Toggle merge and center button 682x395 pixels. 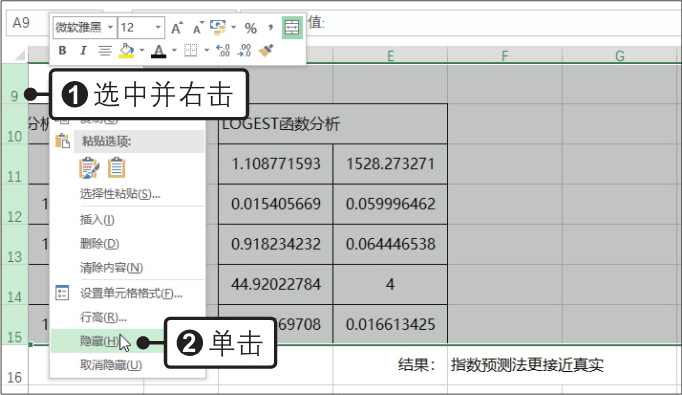pos(292,28)
